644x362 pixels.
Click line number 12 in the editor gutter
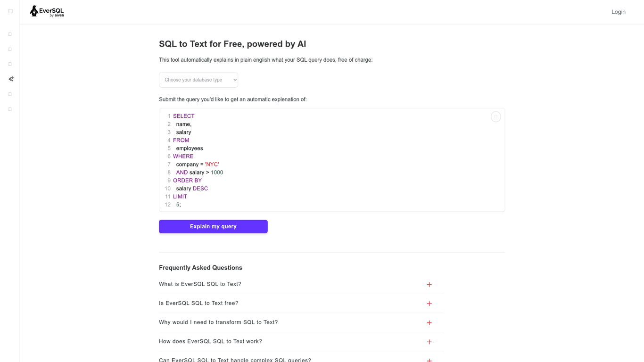[167, 205]
